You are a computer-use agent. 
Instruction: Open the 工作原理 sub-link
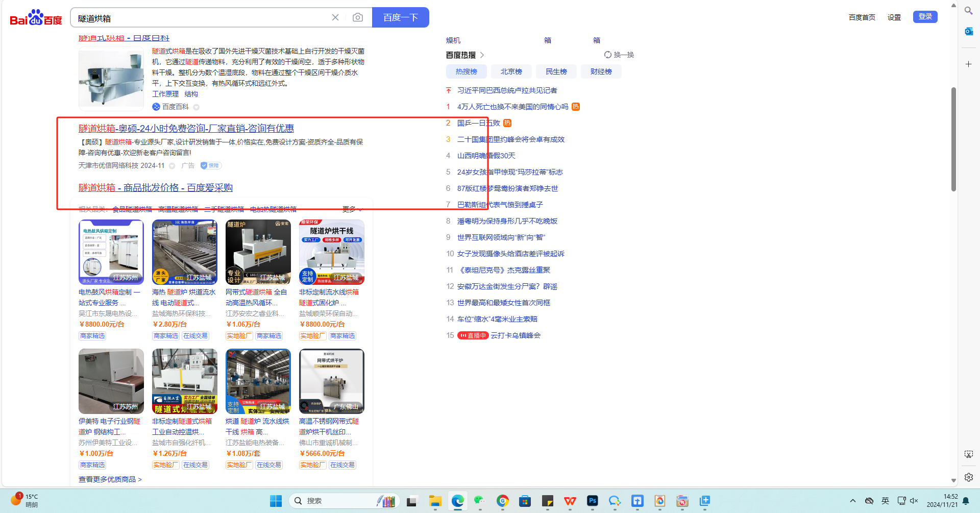(x=165, y=94)
